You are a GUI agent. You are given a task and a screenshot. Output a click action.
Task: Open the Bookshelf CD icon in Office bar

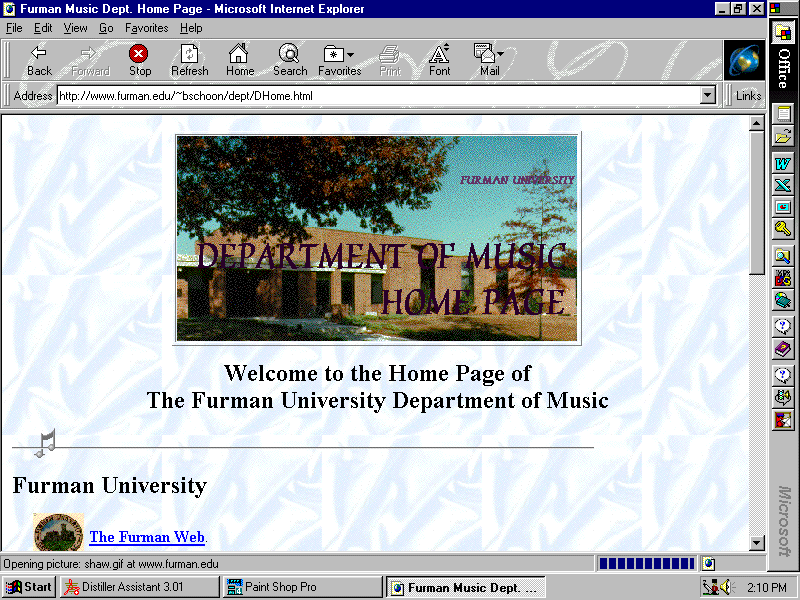(x=783, y=301)
